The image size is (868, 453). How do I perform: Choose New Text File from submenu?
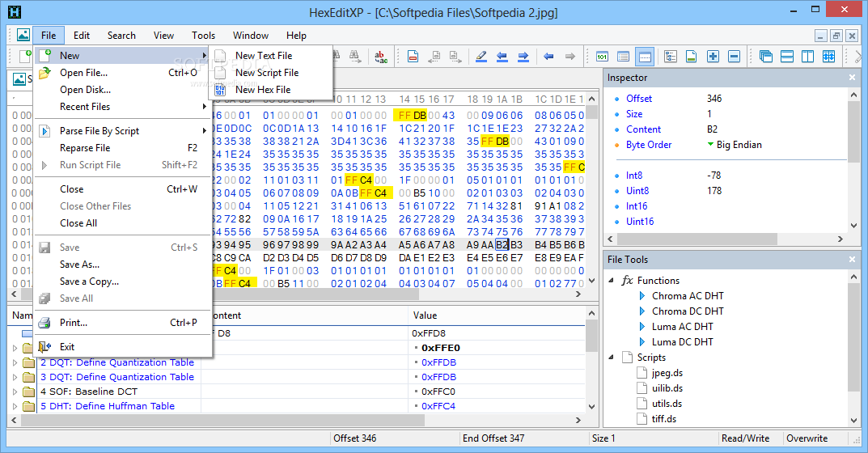tap(271, 55)
